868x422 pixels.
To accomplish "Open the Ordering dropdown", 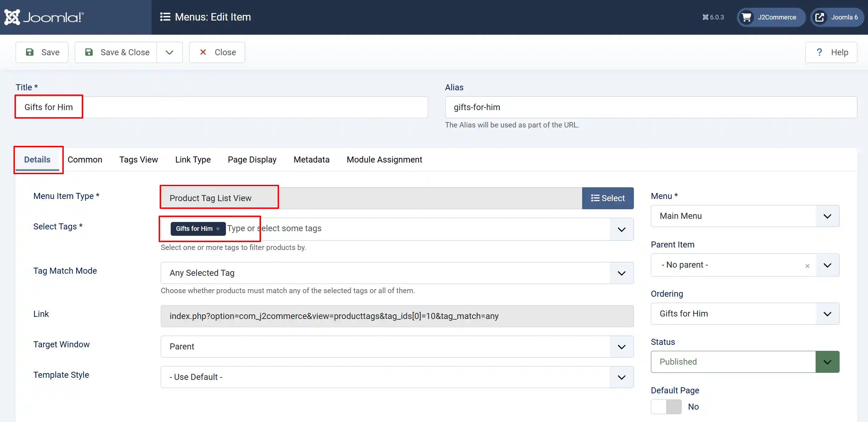I will point(745,314).
